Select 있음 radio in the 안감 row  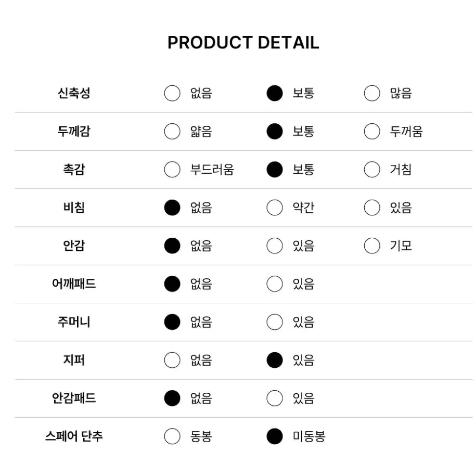pyautogui.click(x=275, y=246)
